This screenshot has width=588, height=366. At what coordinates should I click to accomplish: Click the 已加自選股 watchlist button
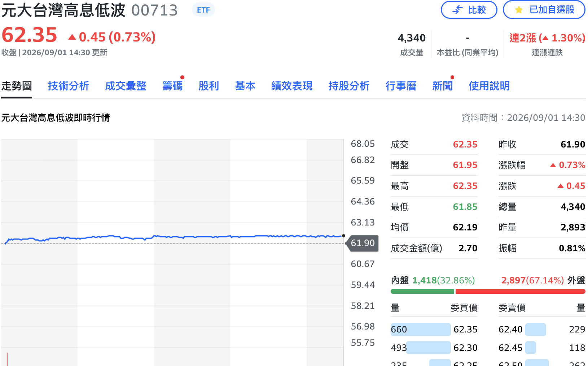544,10
